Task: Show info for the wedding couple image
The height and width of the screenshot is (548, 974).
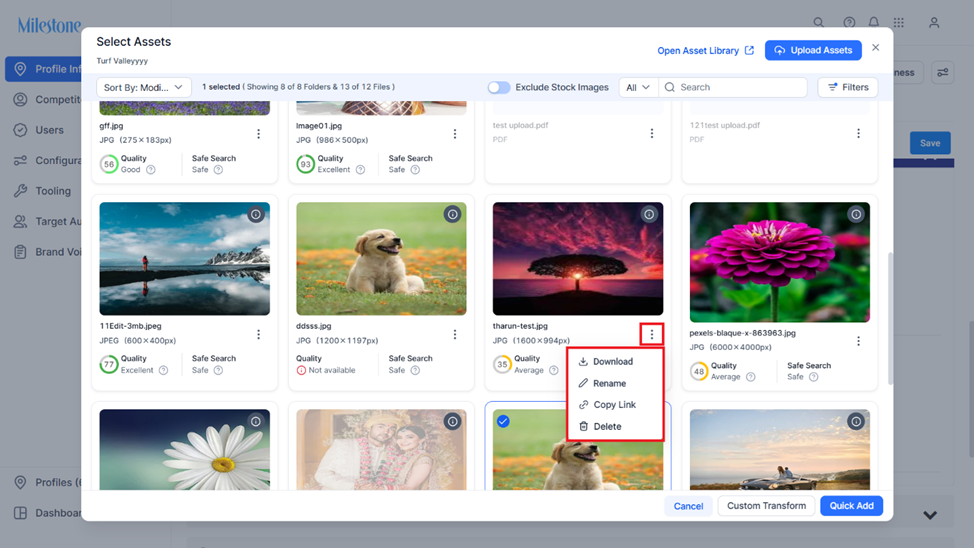Action: coord(452,421)
